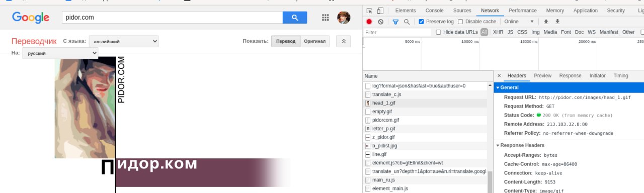Enable Disable cache checkbox
Screen dimensions: 644x193
pyautogui.click(x=461, y=22)
